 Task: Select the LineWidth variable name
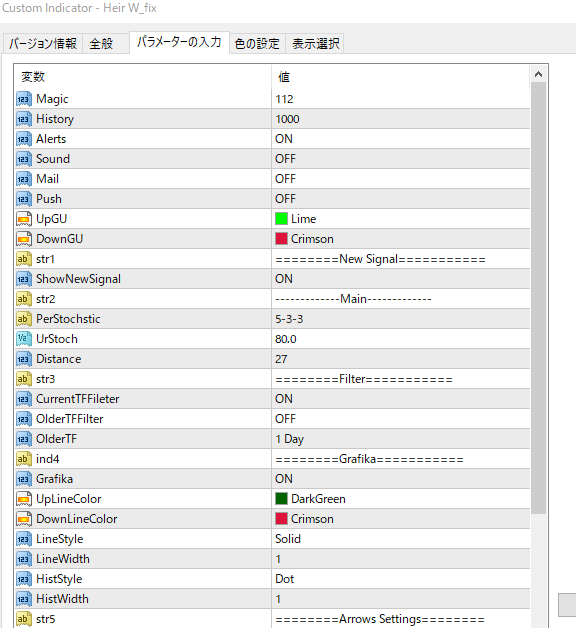(63, 559)
